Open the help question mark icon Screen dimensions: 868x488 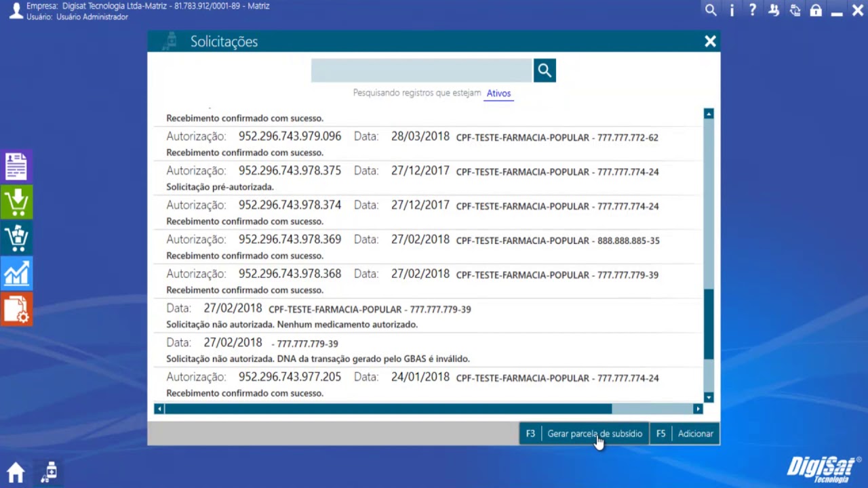coord(753,10)
